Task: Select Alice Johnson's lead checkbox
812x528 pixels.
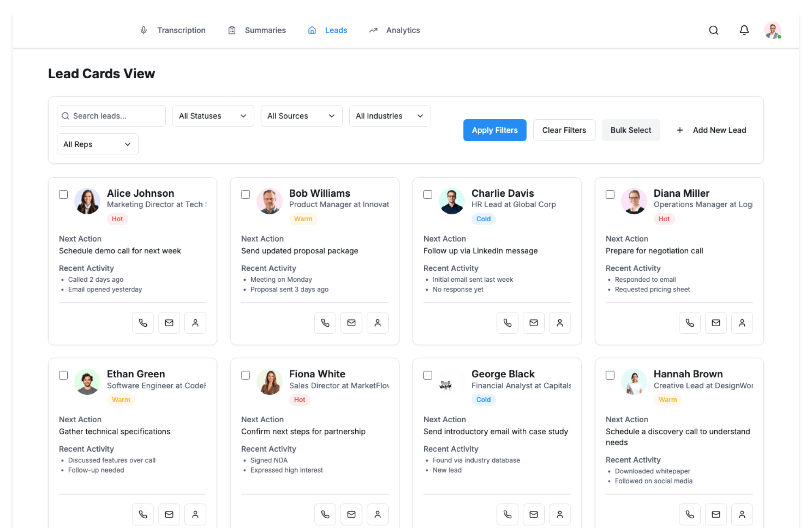Action: [63, 195]
